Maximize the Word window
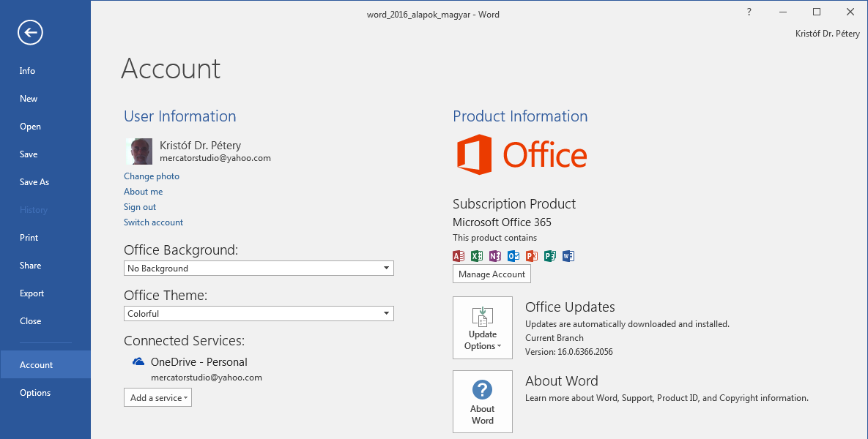Image resolution: width=868 pixels, height=439 pixels. [x=817, y=12]
